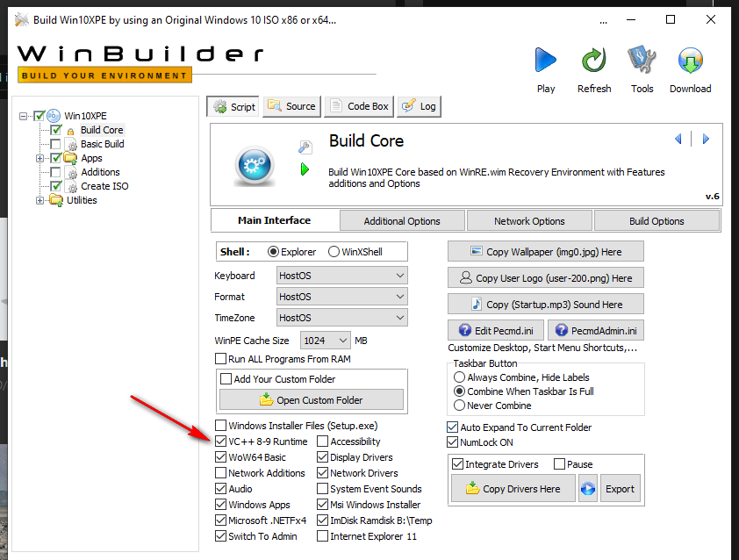Open the Log tab

click(x=420, y=106)
